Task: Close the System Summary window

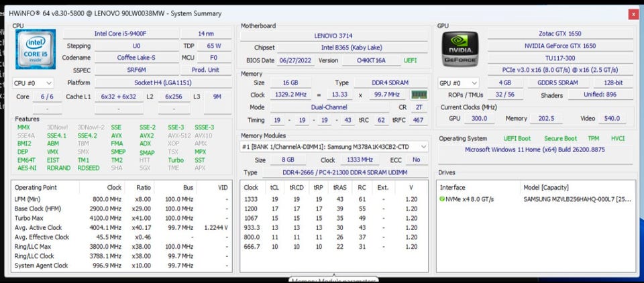Action: [633, 14]
